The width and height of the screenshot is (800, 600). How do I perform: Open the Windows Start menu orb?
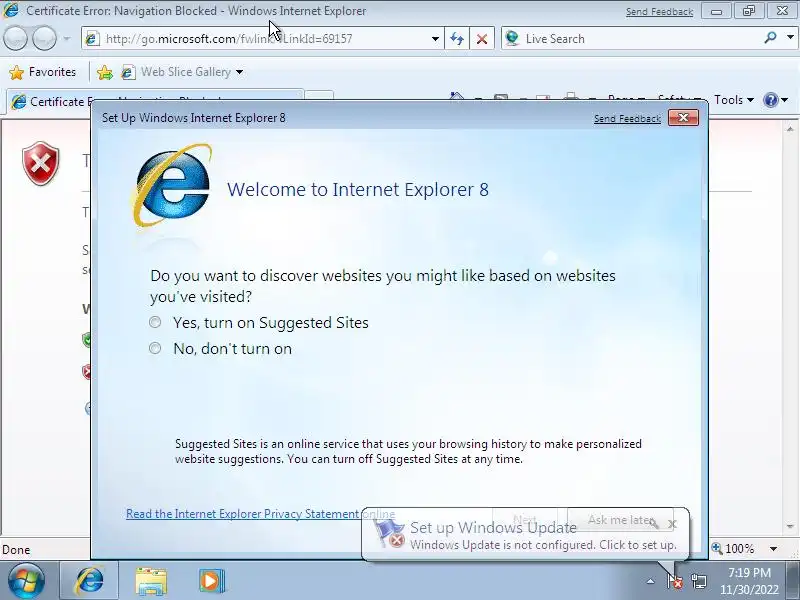26,581
